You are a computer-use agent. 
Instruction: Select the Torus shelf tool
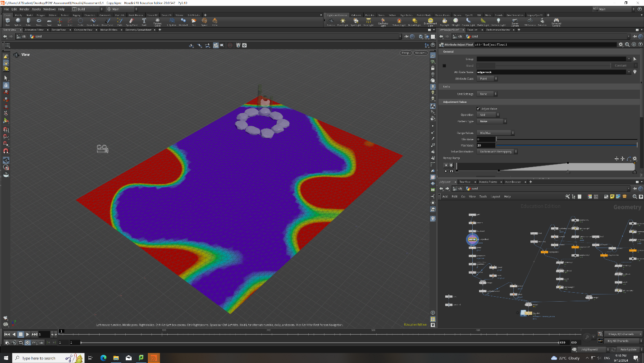(x=39, y=21)
